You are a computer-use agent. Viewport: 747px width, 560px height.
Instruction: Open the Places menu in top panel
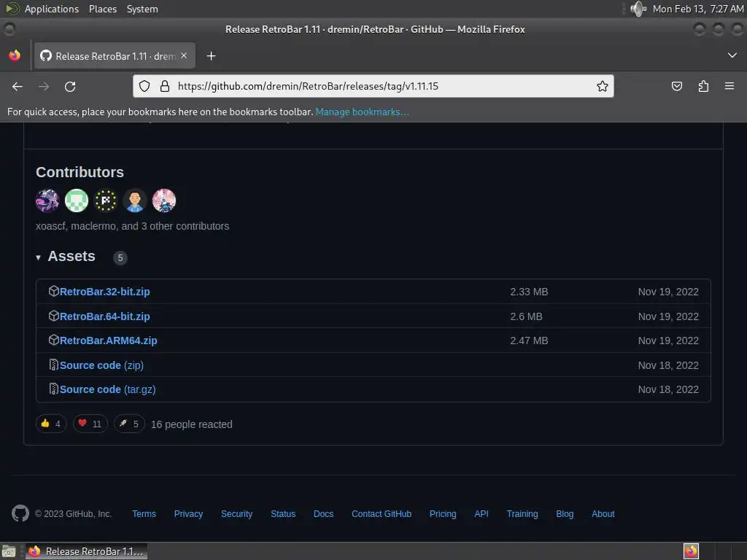click(x=102, y=9)
